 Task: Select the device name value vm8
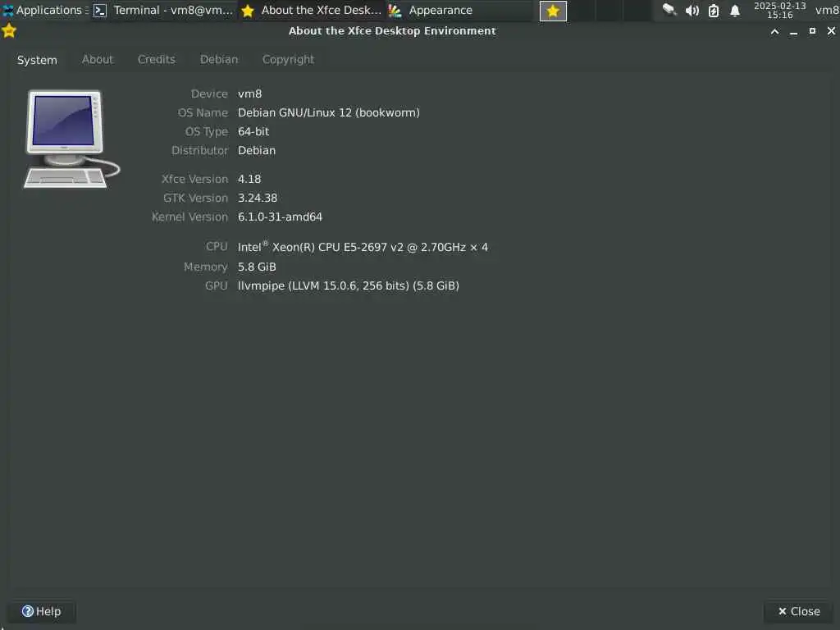249,94
